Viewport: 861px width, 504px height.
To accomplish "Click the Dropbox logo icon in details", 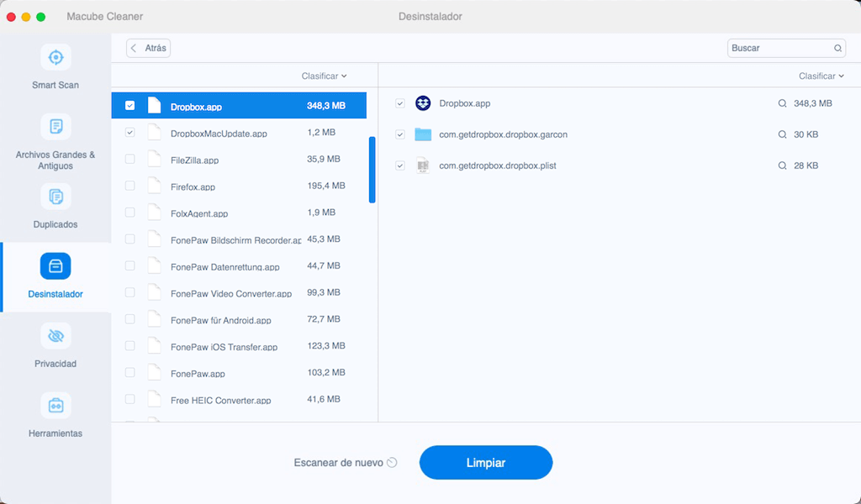I will 423,103.
